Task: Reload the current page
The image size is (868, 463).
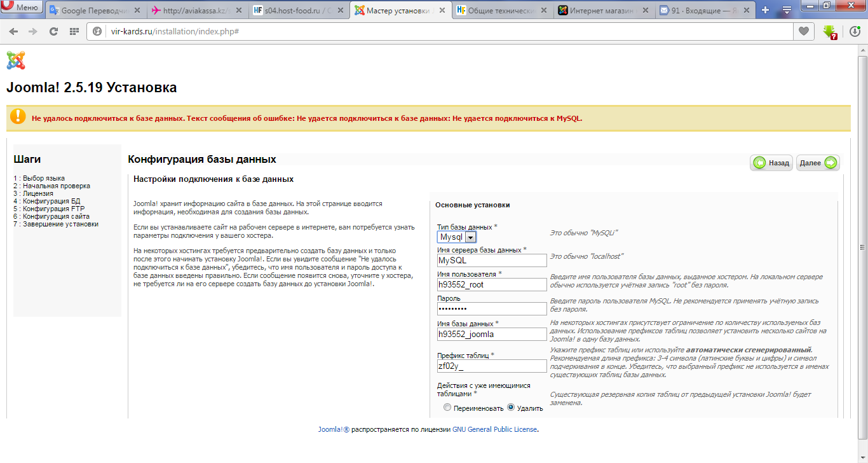Action: coord(53,31)
